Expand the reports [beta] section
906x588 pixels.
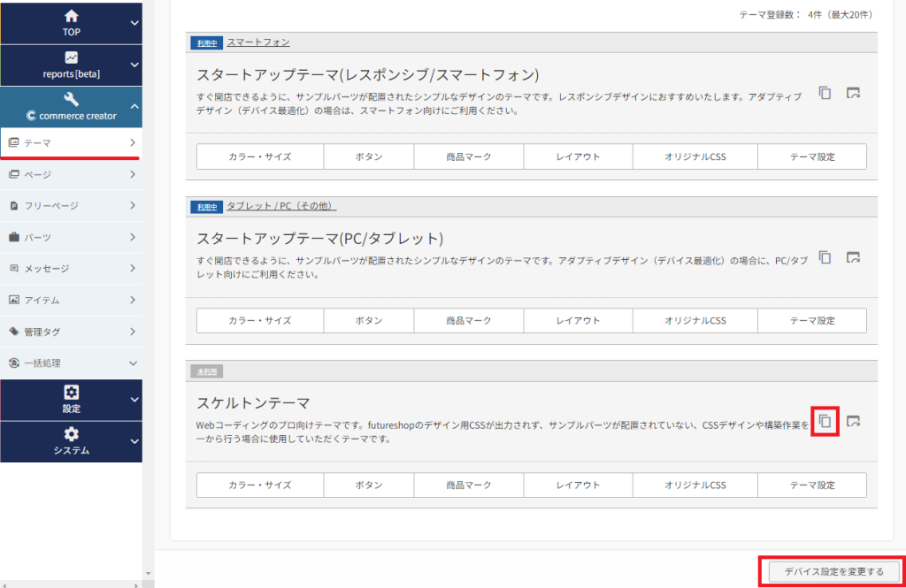pos(134,65)
